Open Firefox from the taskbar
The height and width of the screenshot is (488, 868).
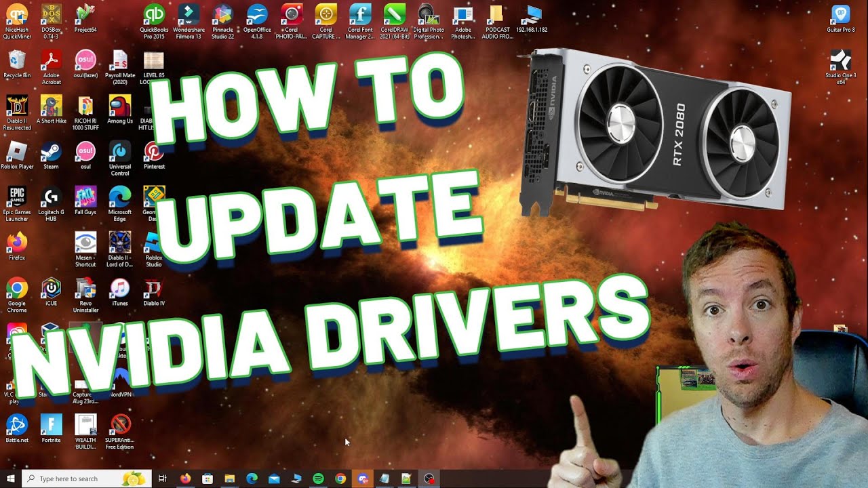coord(185,479)
